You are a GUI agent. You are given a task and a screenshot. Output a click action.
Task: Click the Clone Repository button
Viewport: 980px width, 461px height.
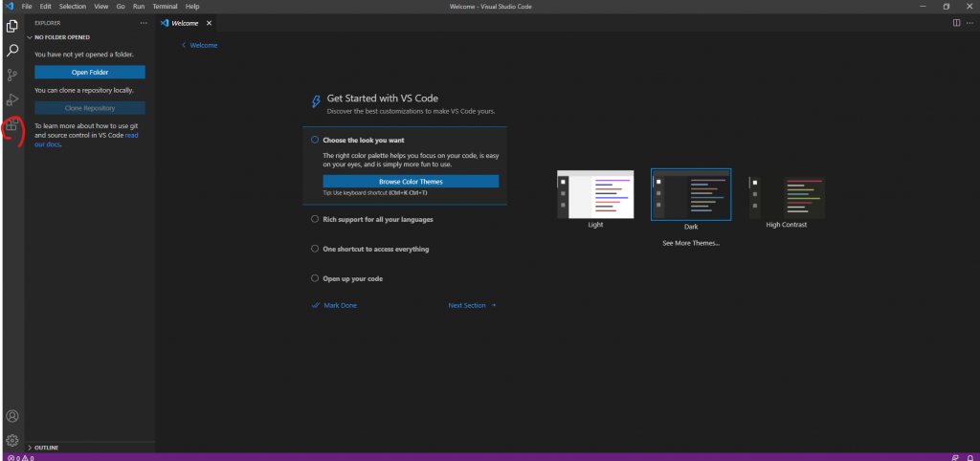coord(90,108)
